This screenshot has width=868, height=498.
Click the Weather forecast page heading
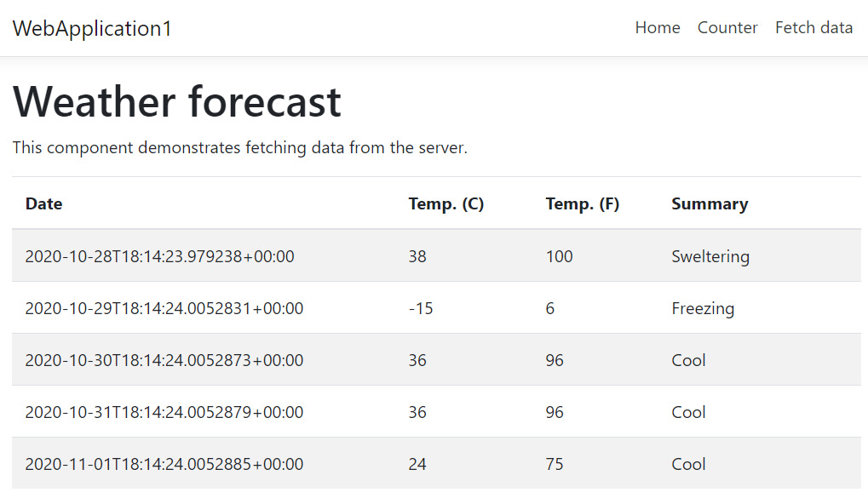tap(176, 101)
